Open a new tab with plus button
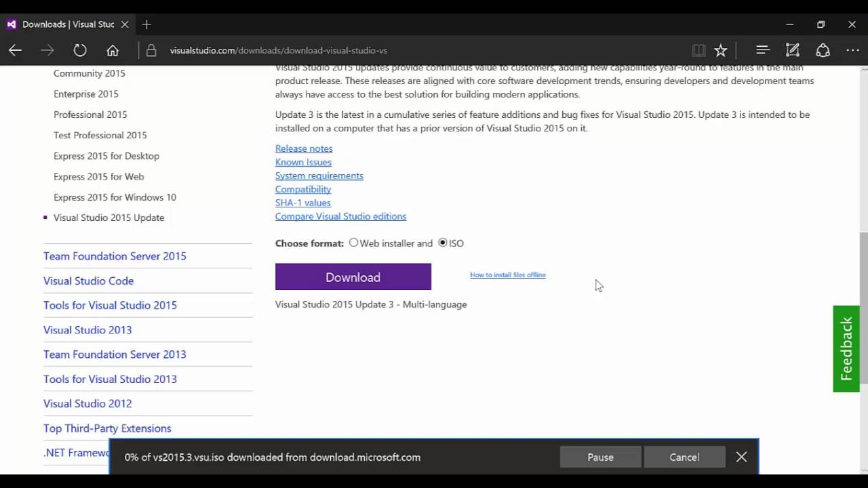 pos(146,24)
